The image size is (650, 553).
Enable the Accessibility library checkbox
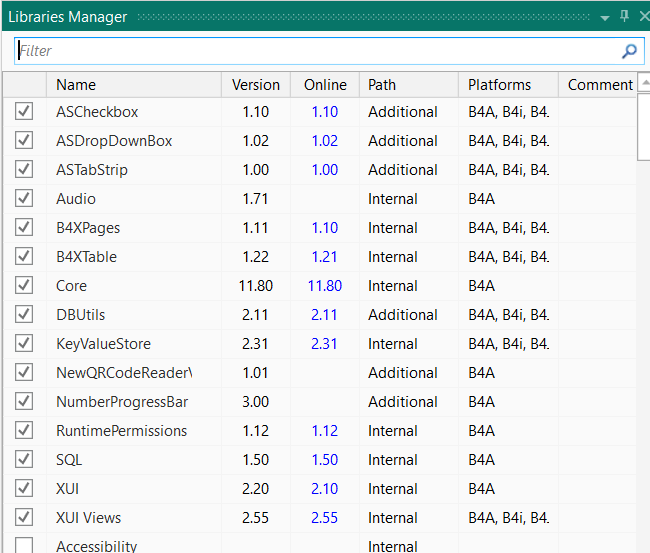(x=24, y=546)
